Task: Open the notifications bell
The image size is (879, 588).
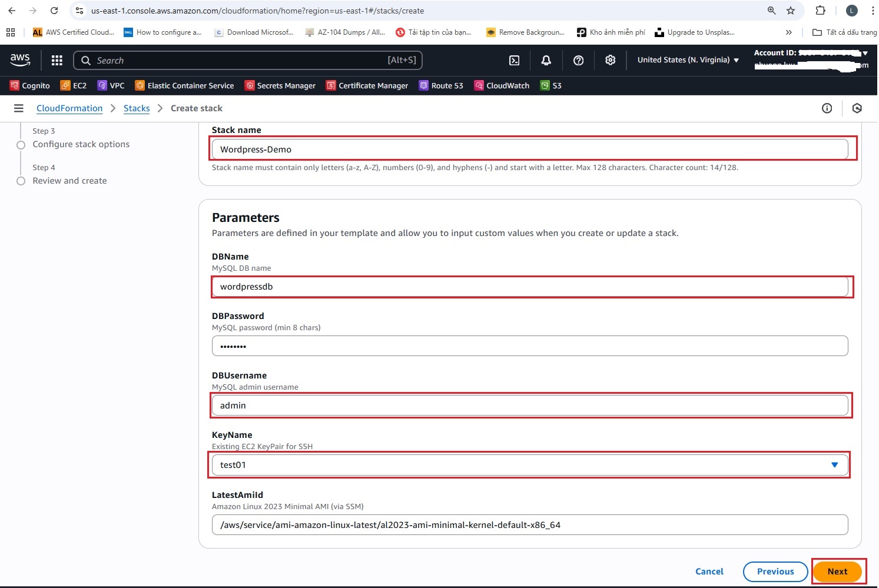Action: click(546, 60)
